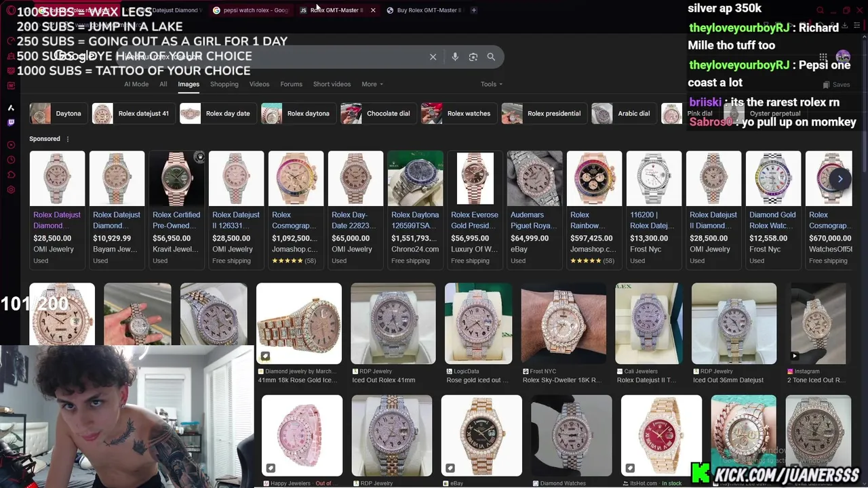Open browsing history from sidebar clock
The height and width of the screenshot is (488, 868).
click(x=11, y=160)
